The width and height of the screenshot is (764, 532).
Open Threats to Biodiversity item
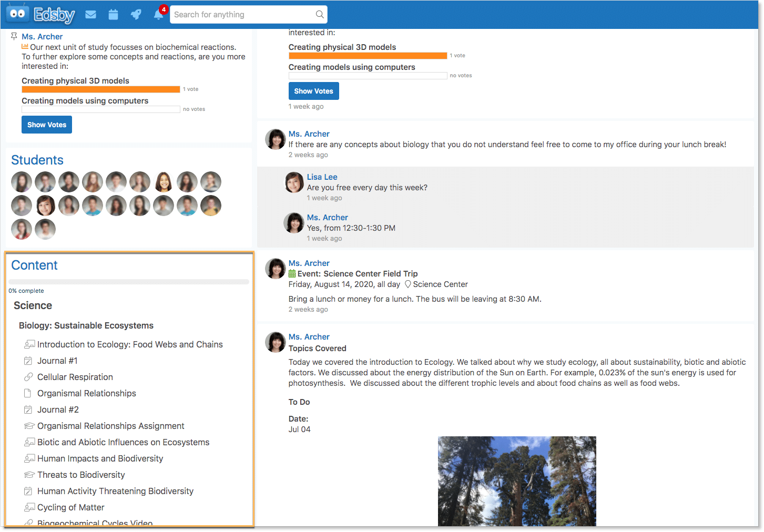tap(81, 475)
